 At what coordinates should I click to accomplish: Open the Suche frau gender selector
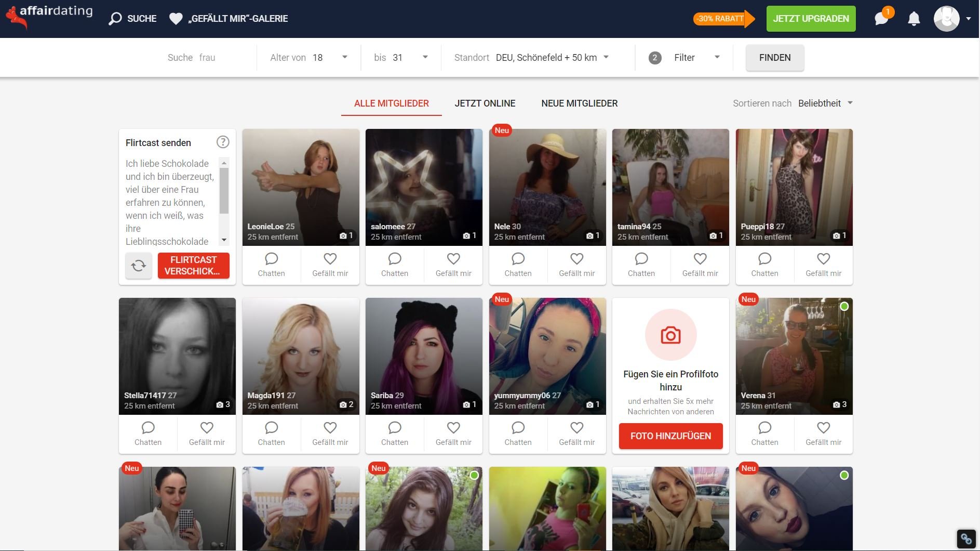[x=191, y=58]
